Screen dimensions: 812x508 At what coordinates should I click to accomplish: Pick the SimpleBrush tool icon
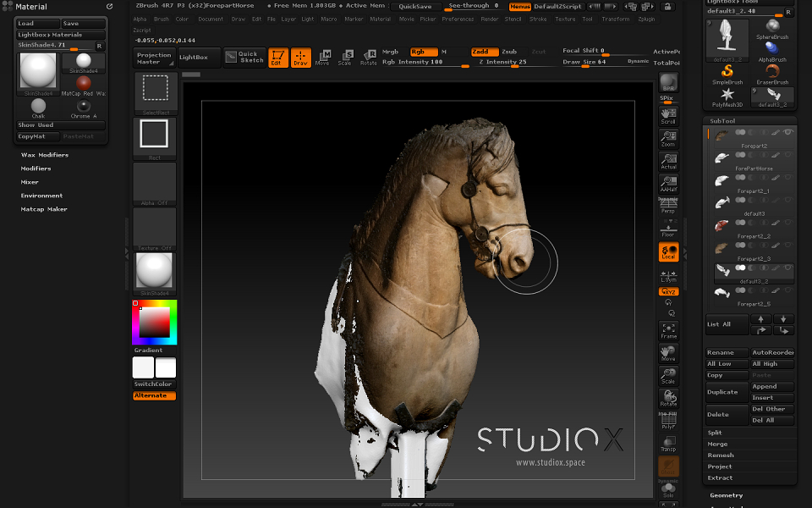(727, 75)
